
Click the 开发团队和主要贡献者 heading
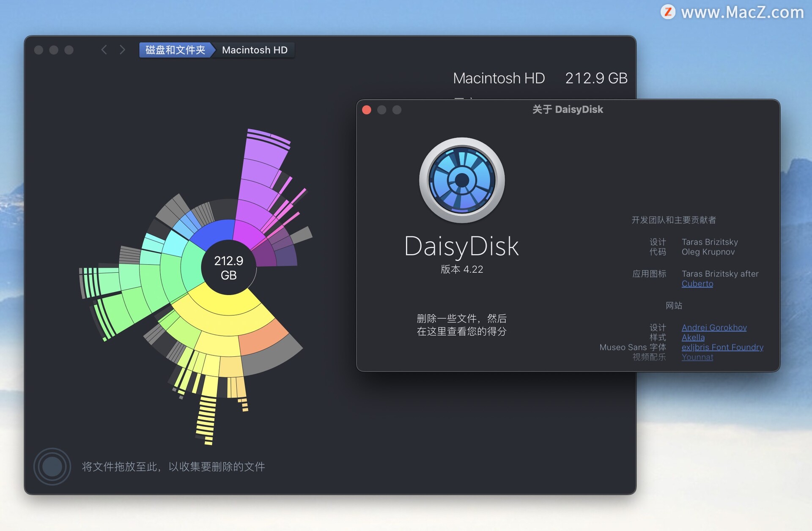coord(674,220)
